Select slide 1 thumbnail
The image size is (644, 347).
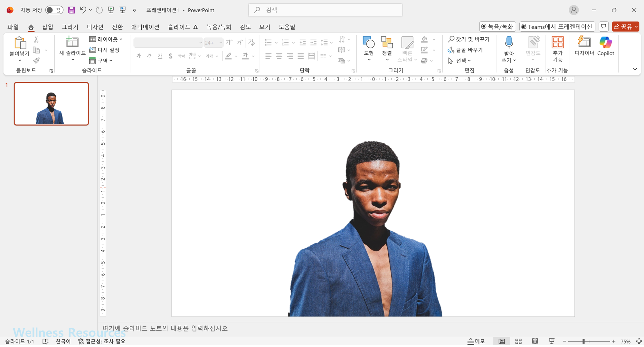(51, 104)
